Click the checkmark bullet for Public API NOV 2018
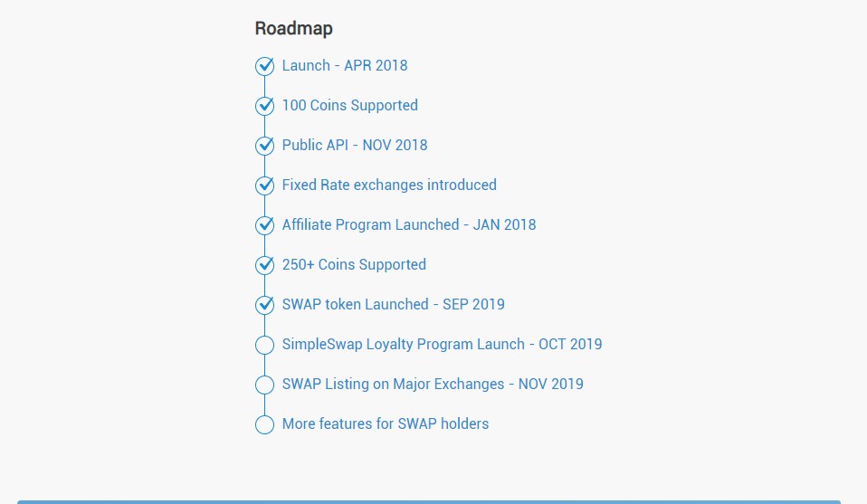Viewport: 867px width, 504px height. tap(265, 146)
